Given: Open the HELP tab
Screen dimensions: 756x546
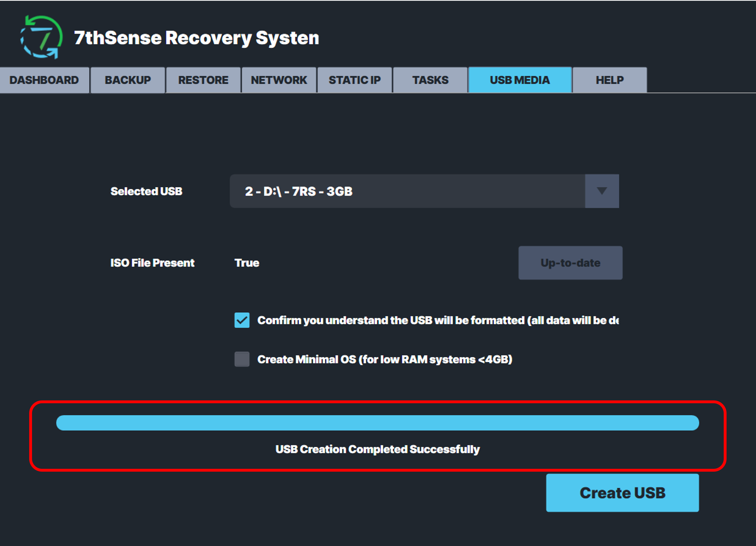Looking at the screenshot, I should (610, 80).
